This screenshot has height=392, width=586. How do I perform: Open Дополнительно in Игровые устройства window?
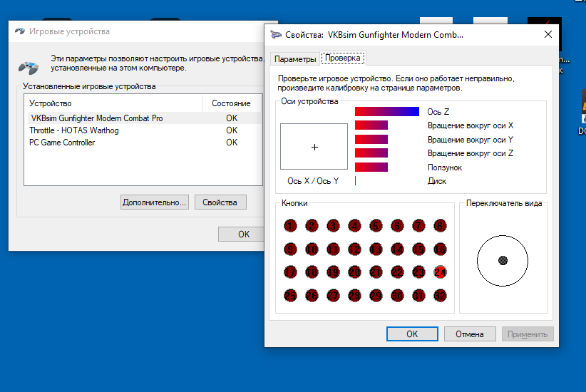(155, 202)
